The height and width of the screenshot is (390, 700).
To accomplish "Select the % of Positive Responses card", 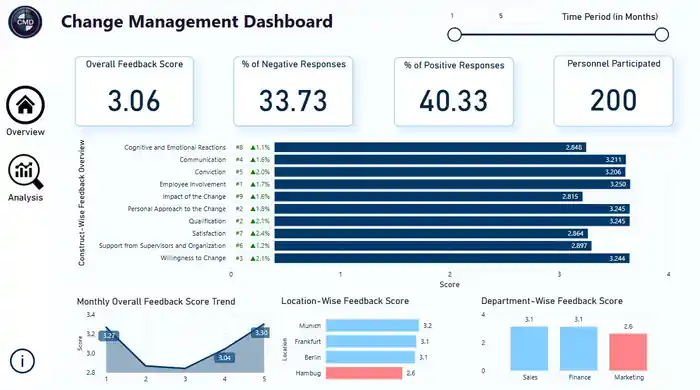I will tap(454, 92).
